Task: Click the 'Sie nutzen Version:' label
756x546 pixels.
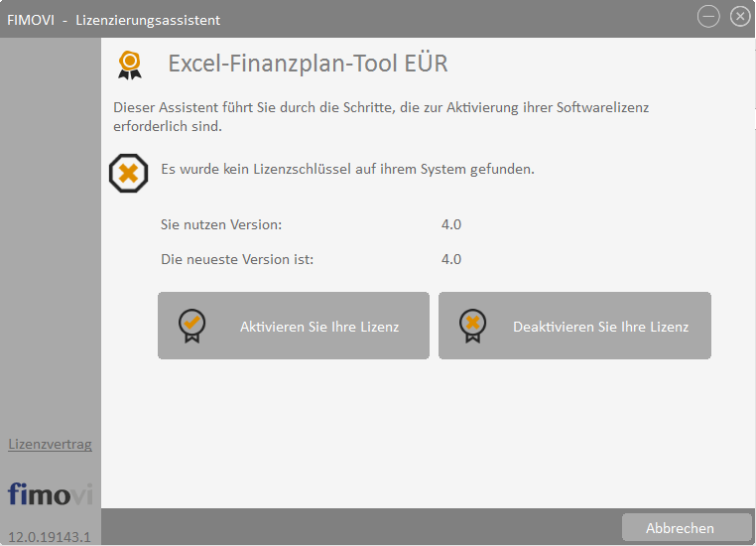Action: [x=221, y=224]
